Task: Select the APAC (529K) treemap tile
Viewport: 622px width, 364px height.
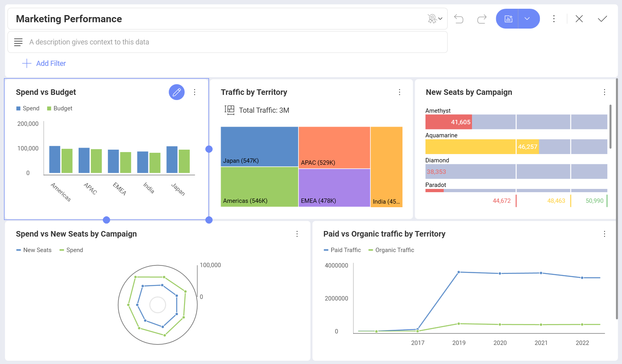Action: pos(334,147)
